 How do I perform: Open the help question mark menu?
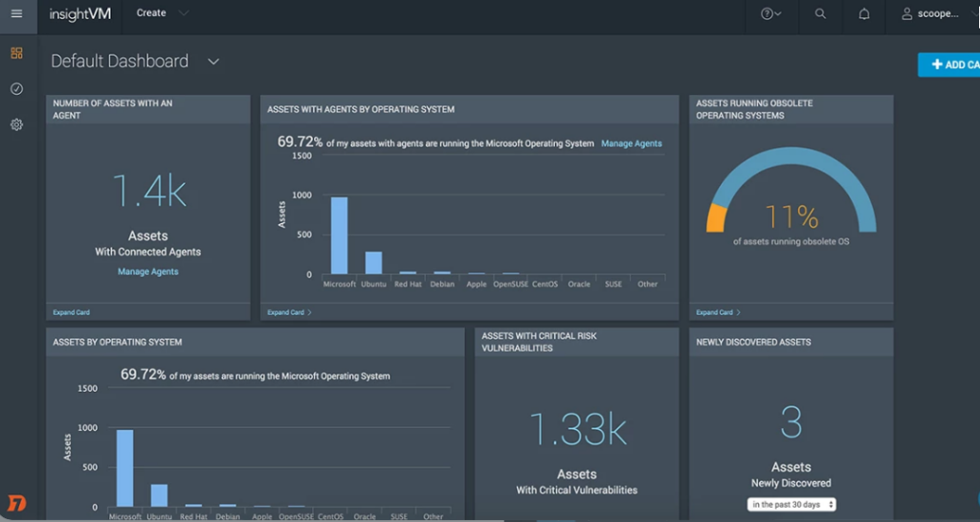coord(770,13)
